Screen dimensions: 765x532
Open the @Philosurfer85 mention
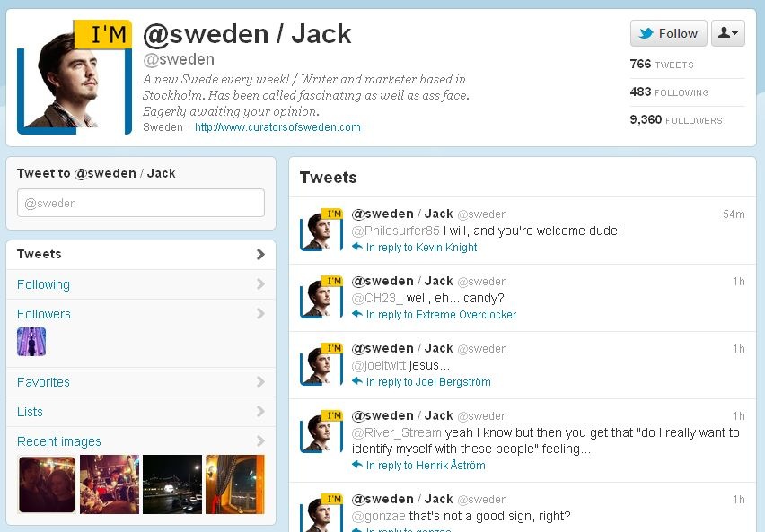[x=396, y=231]
